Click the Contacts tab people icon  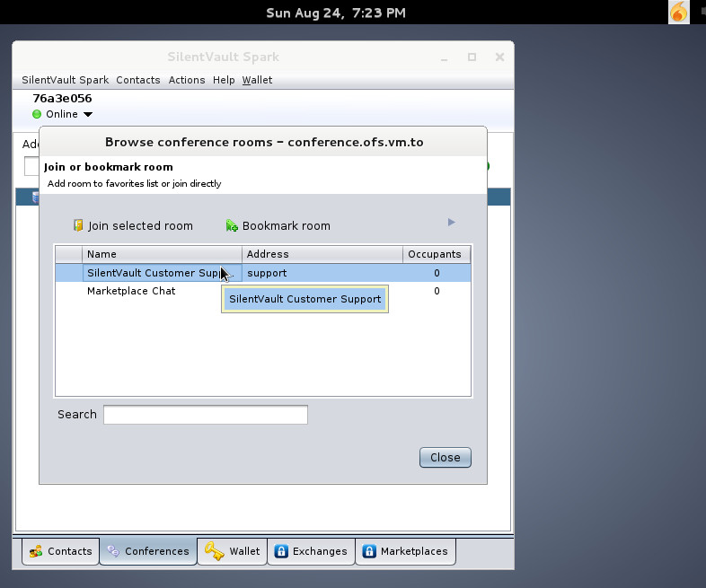pyautogui.click(x=36, y=551)
